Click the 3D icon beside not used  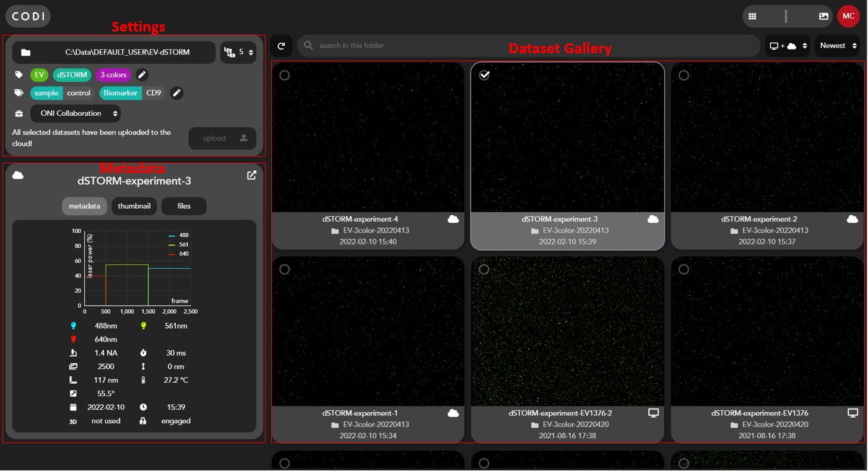pyautogui.click(x=74, y=421)
